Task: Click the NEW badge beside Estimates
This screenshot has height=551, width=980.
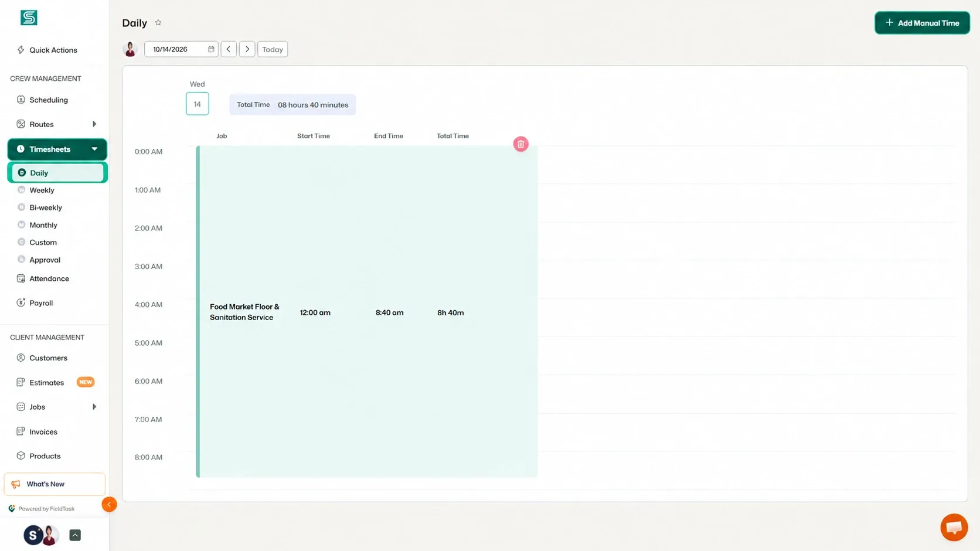Action: [86, 382]
